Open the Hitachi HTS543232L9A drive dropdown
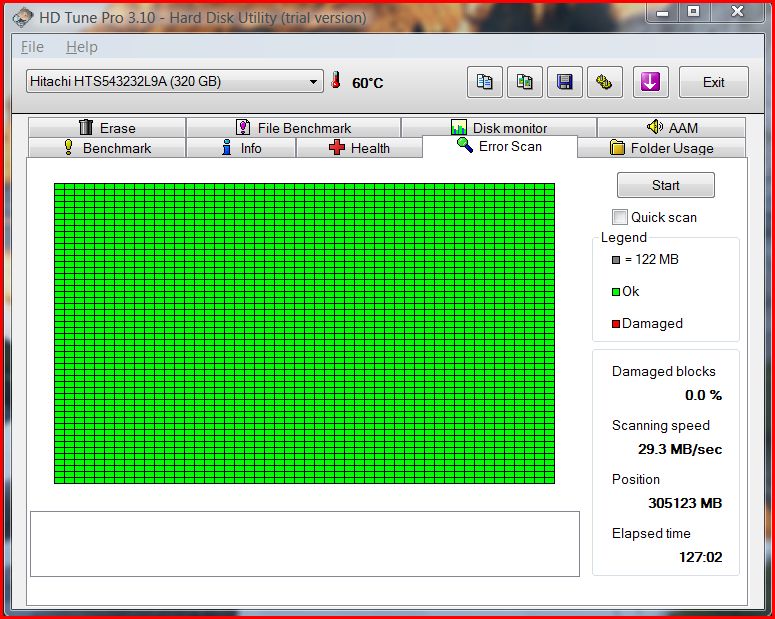 click(174, 81)
